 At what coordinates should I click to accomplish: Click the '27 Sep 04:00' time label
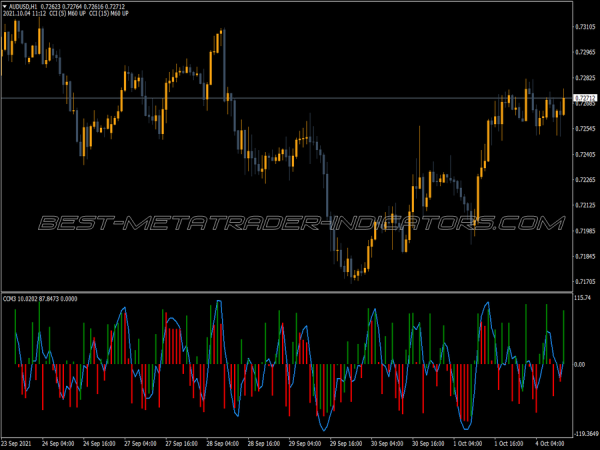(x=140, y=444)
